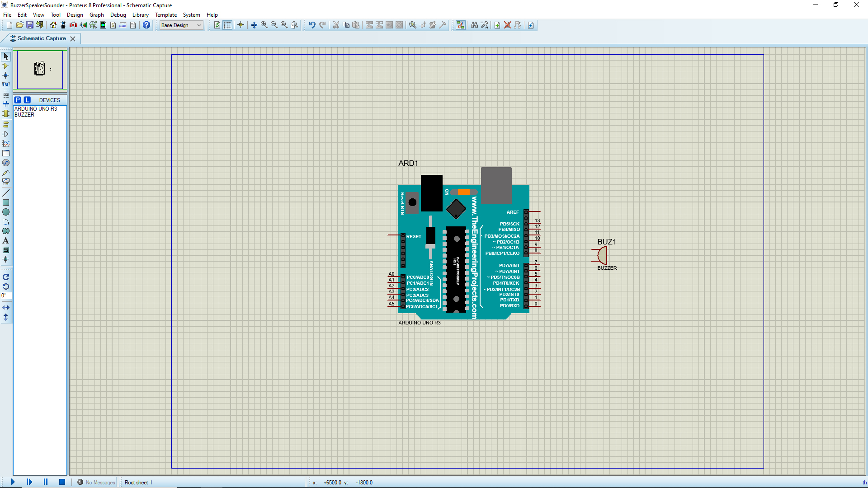This screenshot has height=488, width=868.
Task: Start the simulation with the play control
Action: click(12, 482)
